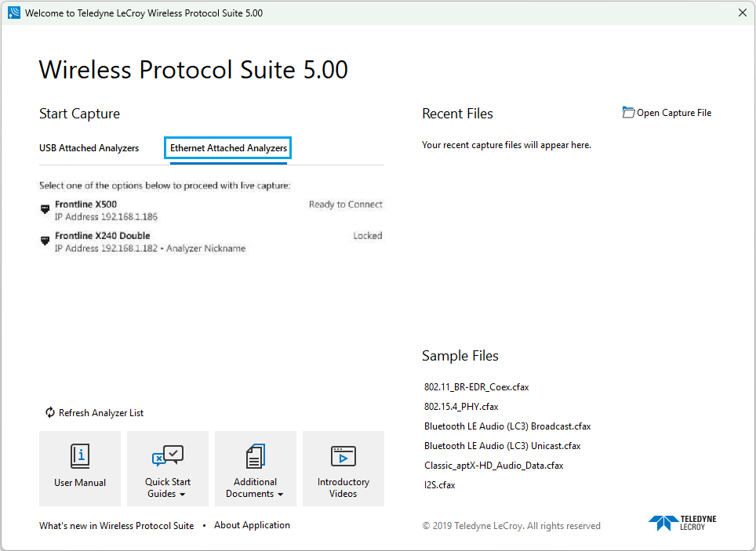
Task: Select the Frontline X500 analyzer name
Action: tap(85, 205)
